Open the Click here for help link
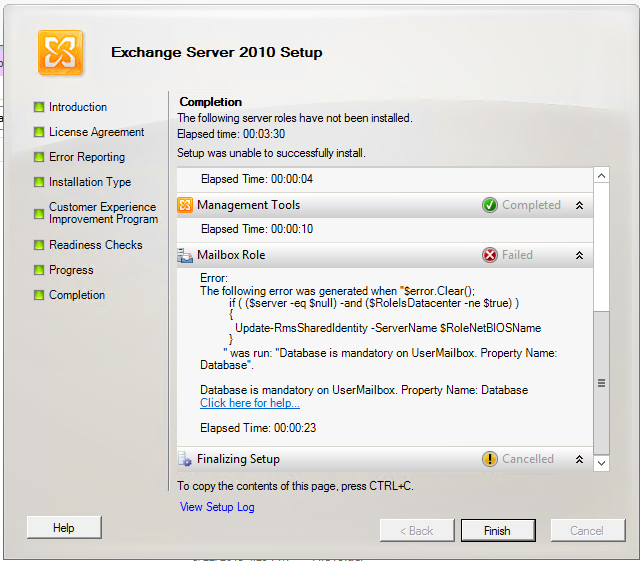 click(x=250, y=403)
